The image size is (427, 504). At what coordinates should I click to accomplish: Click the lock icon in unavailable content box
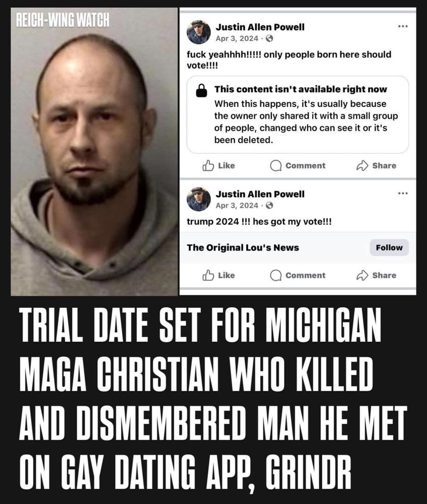coord(201,91)
